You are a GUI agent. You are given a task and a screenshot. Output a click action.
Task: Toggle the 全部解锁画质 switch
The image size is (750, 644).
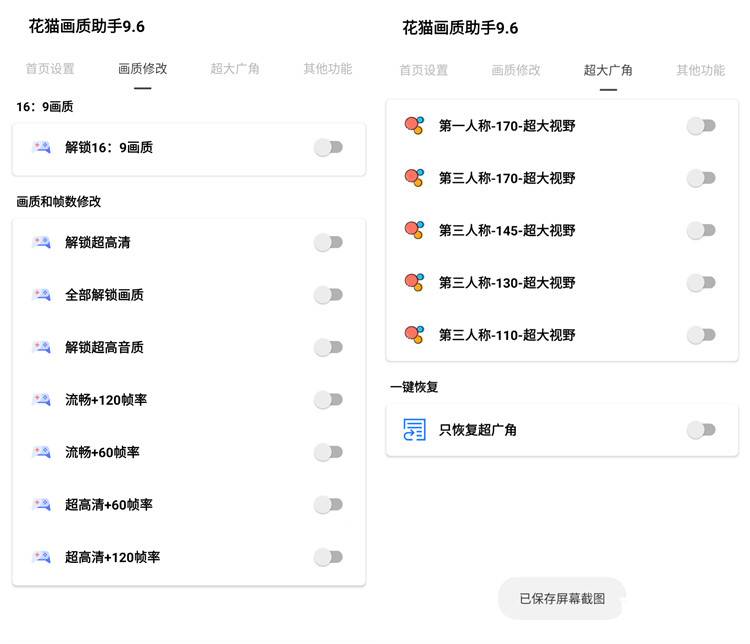pyautogui.click(x=329, y=295)
